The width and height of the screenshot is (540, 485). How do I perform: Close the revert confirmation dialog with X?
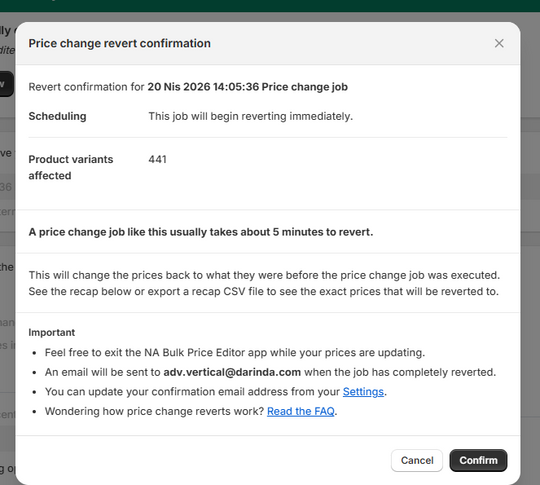coord(499,43)
